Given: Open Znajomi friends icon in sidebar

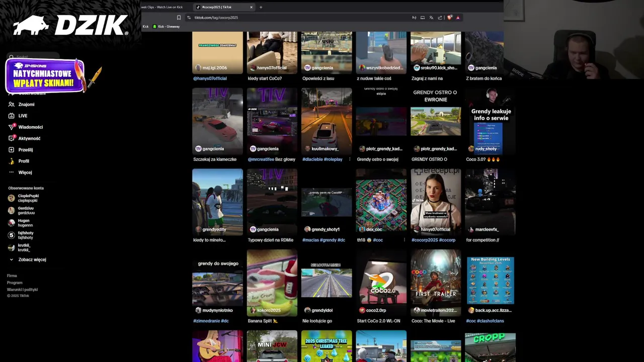Looking at the screenshot, I should coord(11,105).
